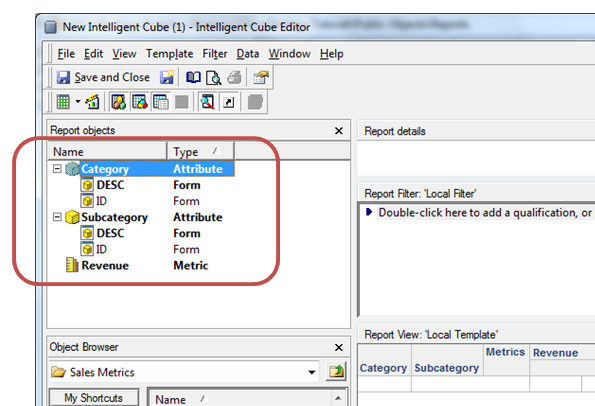
Task: Click the lightning bolt chart run icon
Action: click(x=93, y=102)
